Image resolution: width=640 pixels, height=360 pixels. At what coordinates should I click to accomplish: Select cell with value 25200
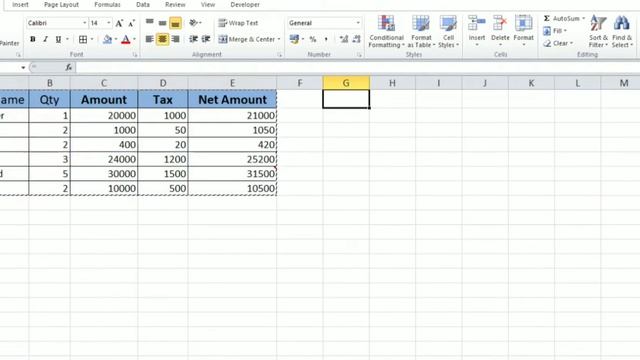coord(232,159)
